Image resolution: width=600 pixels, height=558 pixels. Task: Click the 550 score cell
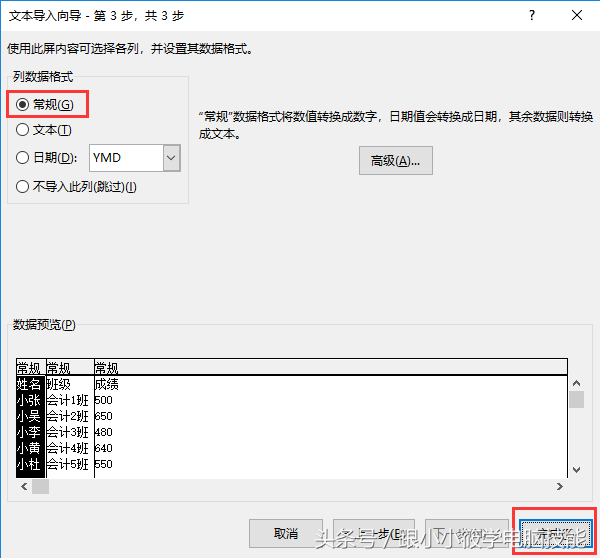(x=104, y=464)
